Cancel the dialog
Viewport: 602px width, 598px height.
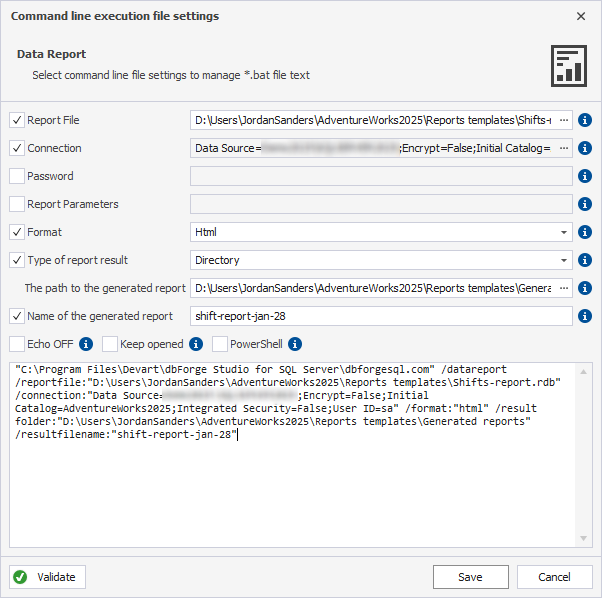(x=554, y=577)
